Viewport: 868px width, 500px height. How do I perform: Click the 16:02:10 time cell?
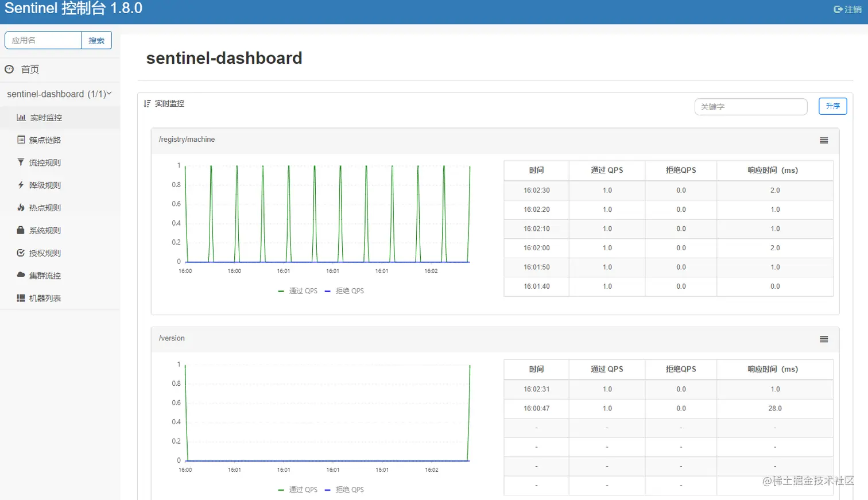click(536, 229)
